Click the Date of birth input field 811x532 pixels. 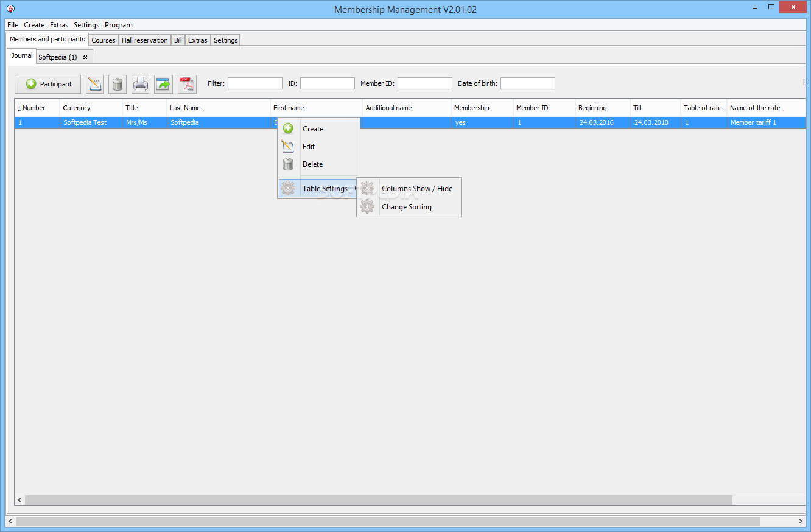point(528,83)
